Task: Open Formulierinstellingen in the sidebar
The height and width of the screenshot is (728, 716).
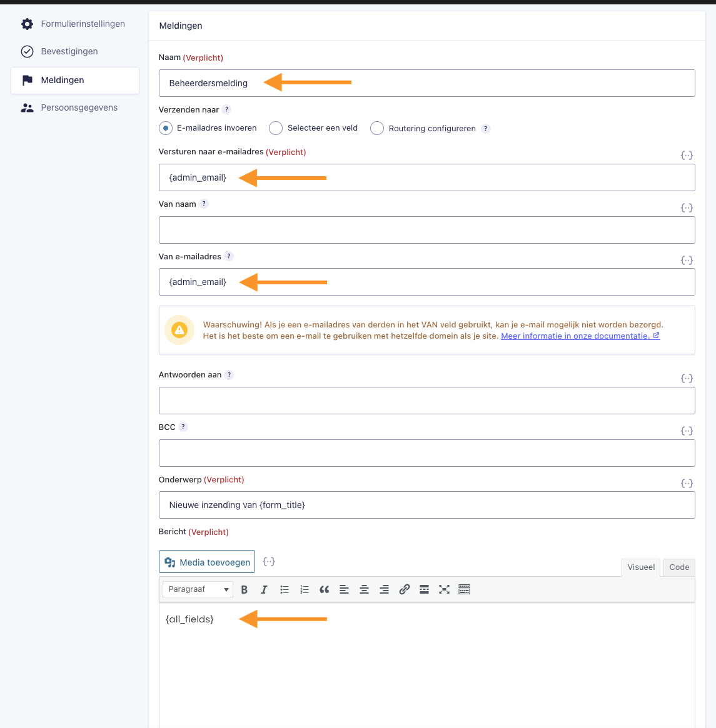Action: click(83, 24)
